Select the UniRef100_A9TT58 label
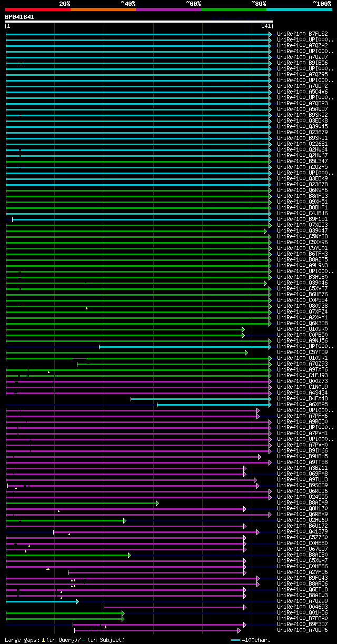Viewport: 337px width, 644px height. point(302,462)
